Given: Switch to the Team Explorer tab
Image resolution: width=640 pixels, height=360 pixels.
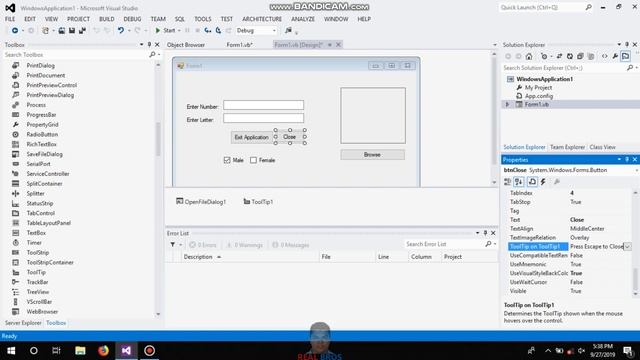Looking at the screenshot, I should point(567,147).
